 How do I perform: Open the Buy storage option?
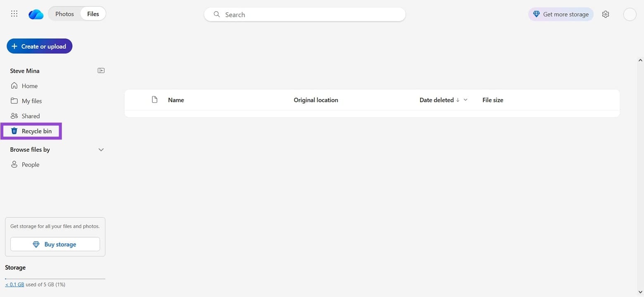(x=55, y=244)
